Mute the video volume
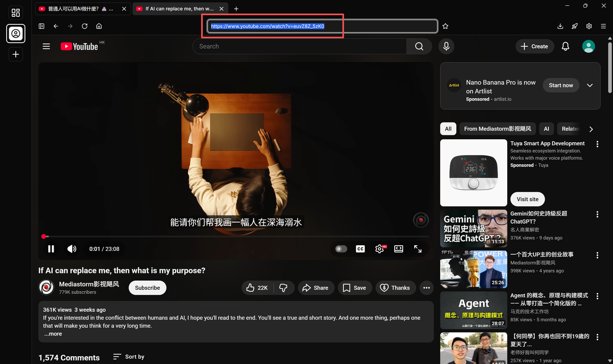 click(x=72, y=249)
